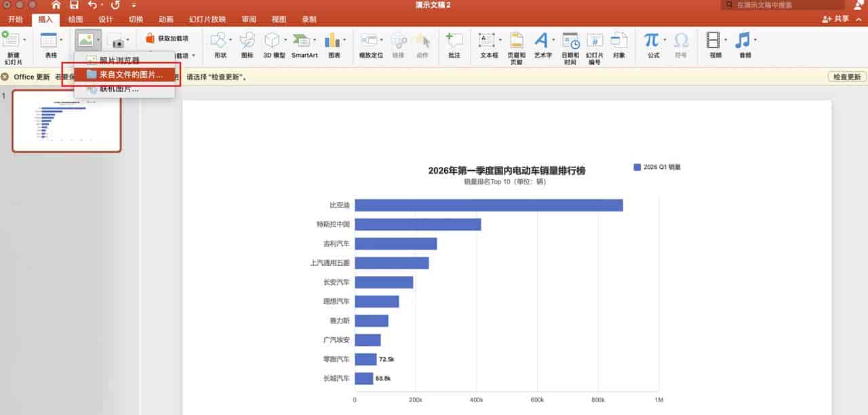The width and height of the screenshot is (868, 415).
Task: Choose 来自文件的图片 menu item
Action: (x=124, y=75)
